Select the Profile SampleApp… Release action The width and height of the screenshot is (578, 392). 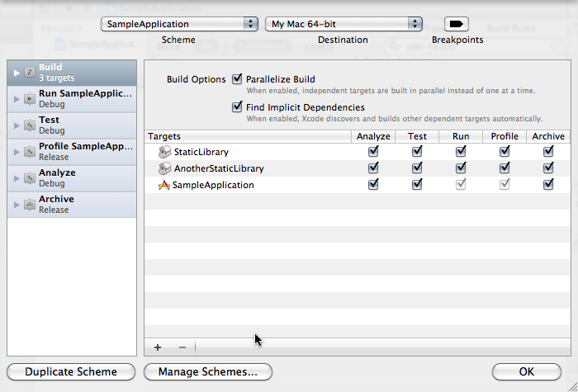tap(72, 152)
